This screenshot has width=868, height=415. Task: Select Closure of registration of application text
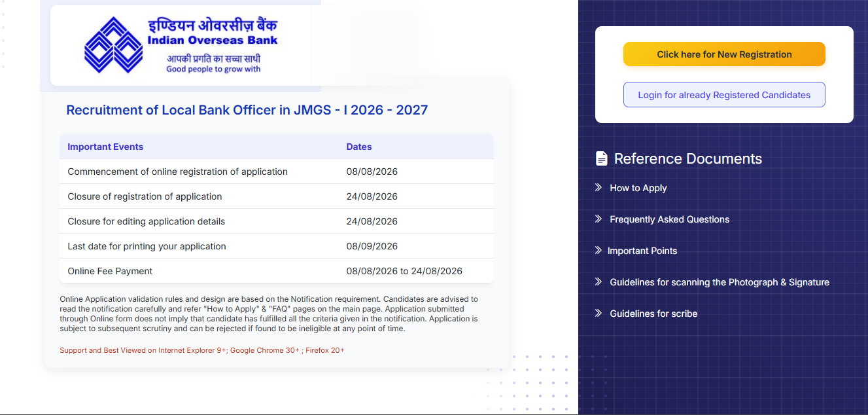tap(145, 196)
